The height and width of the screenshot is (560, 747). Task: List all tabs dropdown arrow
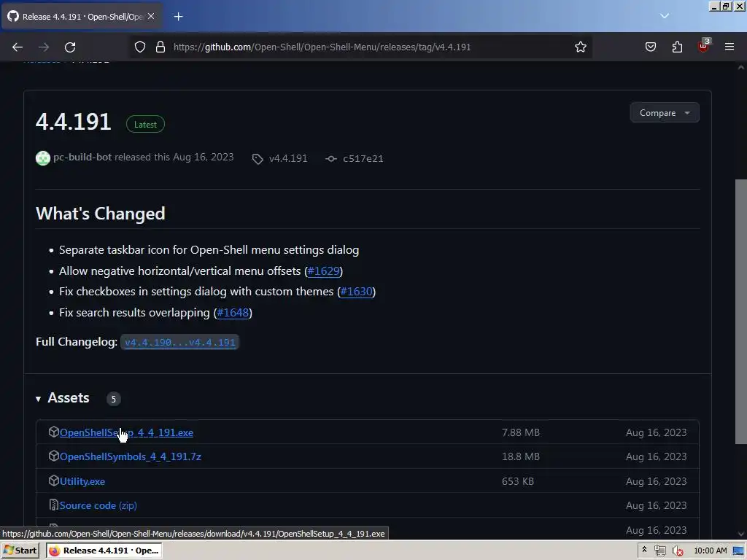click(665, 16)
